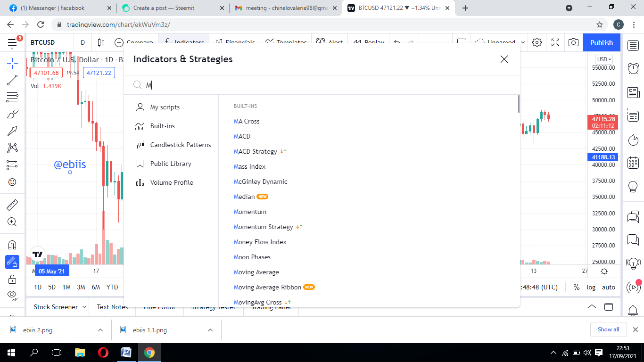
Task: Open the USD currency dropdown
Action: point(604,59)
